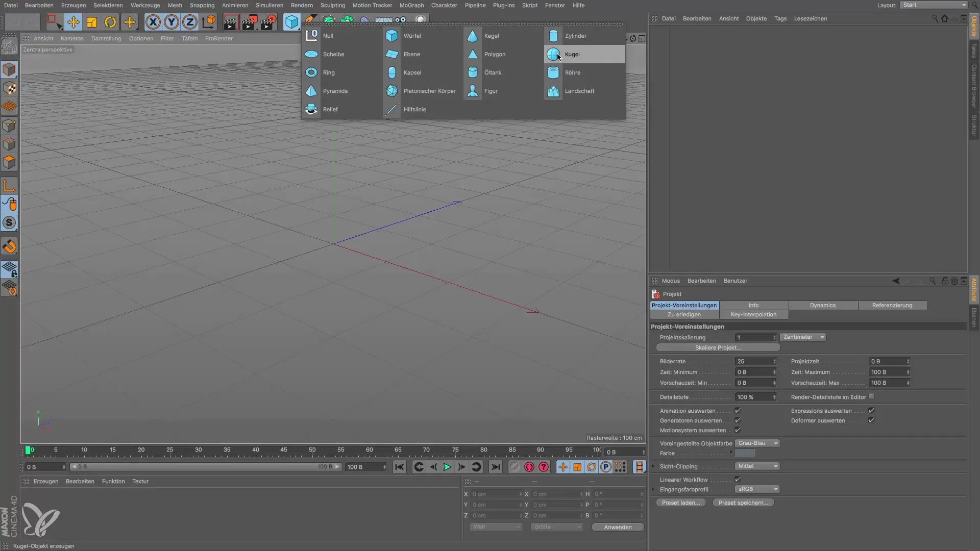
Task: Open the MoGraph menu
Action: [411, 5]
